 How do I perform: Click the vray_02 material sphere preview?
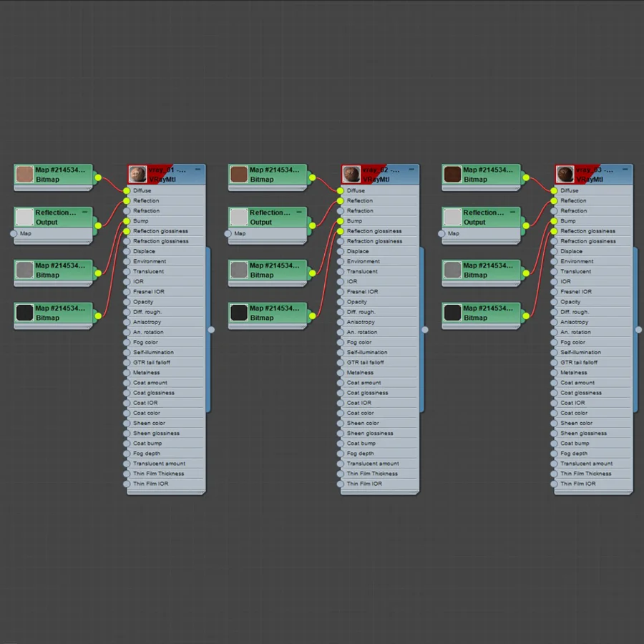(351, 174)
